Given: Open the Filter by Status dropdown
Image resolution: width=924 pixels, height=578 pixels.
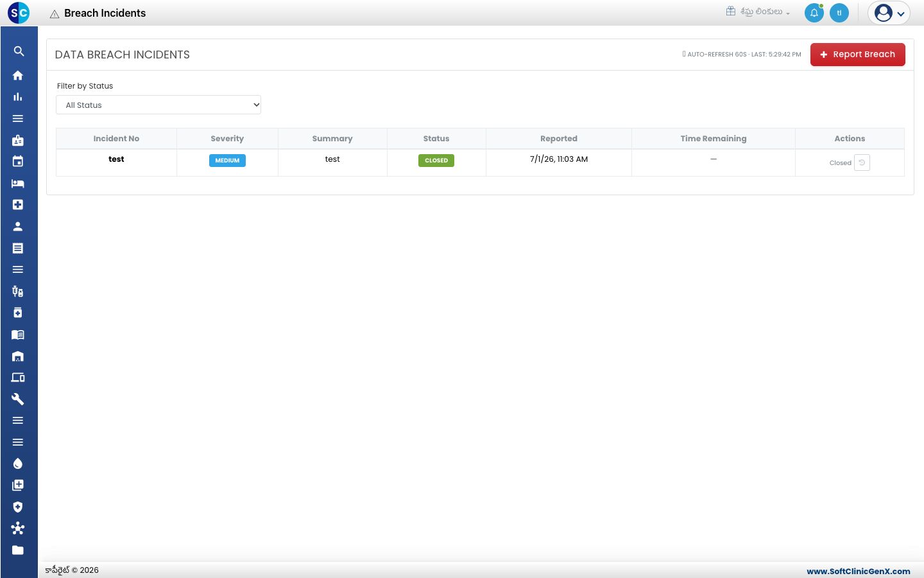Looking at the screenshot, I should coord(158,105).
